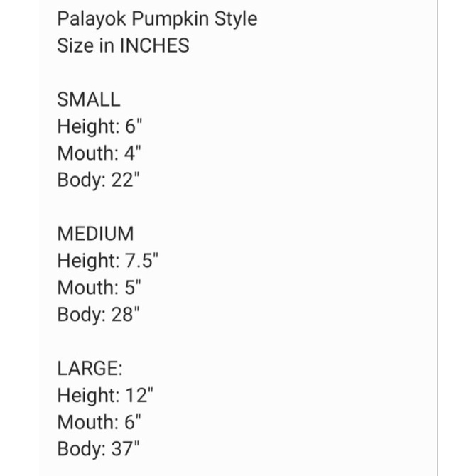Select the word "INCHES"
The height and width of the screenshot is (476, 476).
tap(154, 46)
